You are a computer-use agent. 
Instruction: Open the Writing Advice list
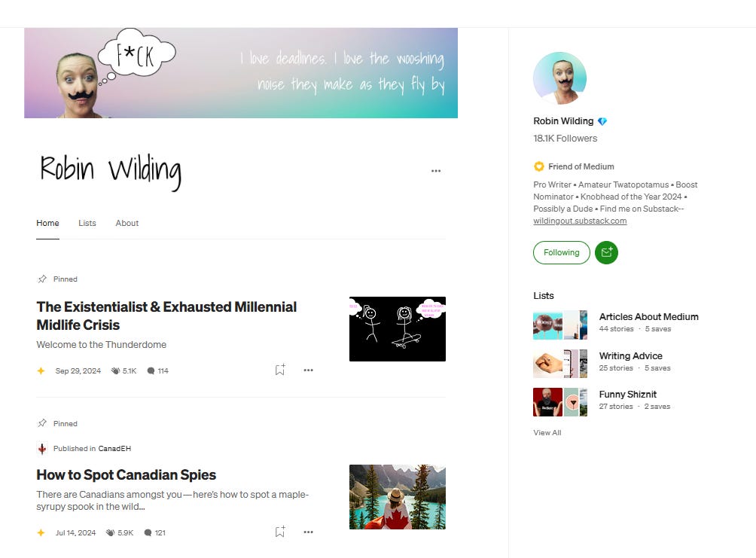tap(631, 356)
